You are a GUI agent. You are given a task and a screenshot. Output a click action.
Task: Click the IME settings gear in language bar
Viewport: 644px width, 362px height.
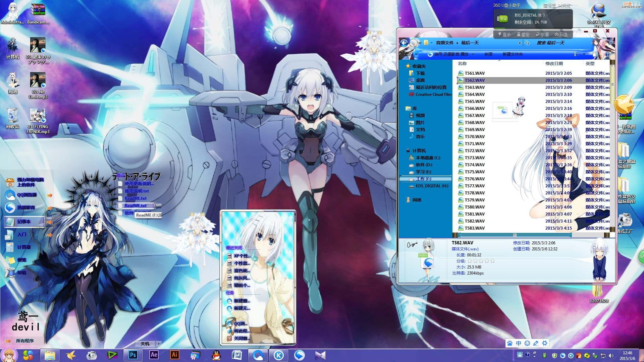click(x=545, y=343)
